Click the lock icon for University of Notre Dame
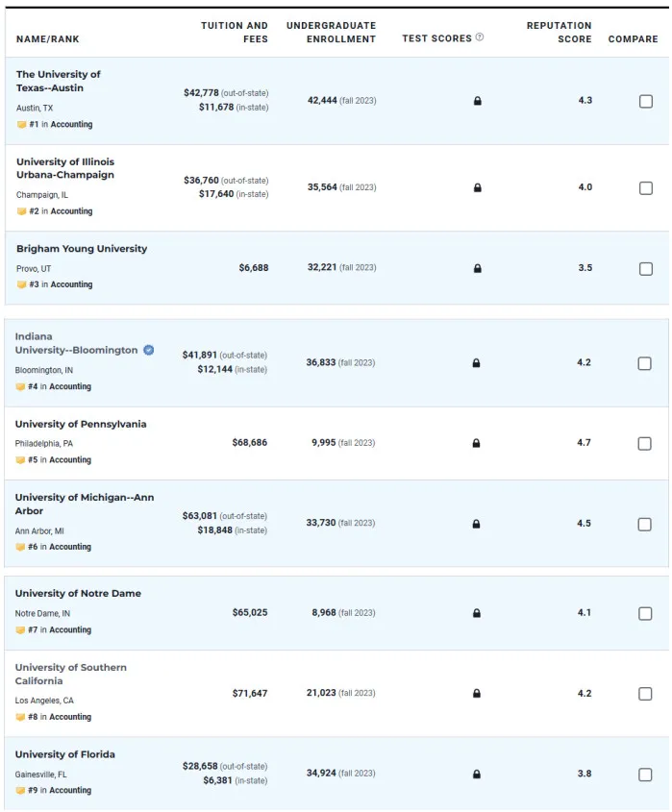 tap(476, 613)
